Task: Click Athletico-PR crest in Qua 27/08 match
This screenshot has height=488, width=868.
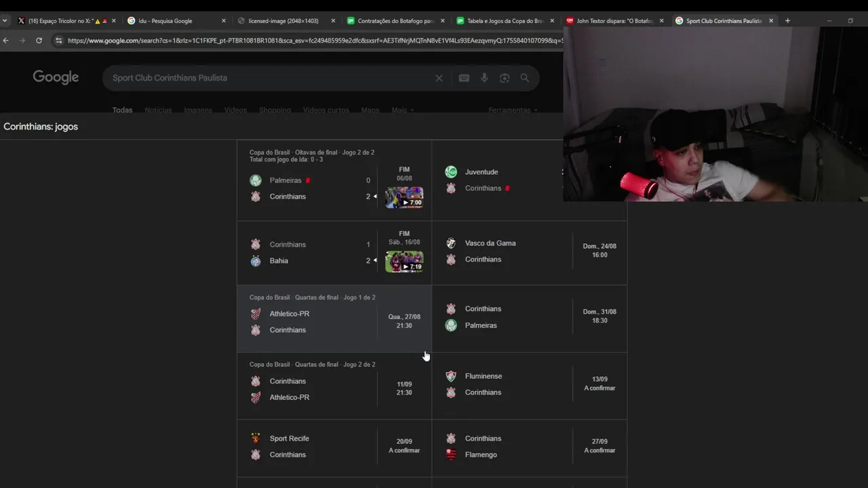Action: coord(256,314)
